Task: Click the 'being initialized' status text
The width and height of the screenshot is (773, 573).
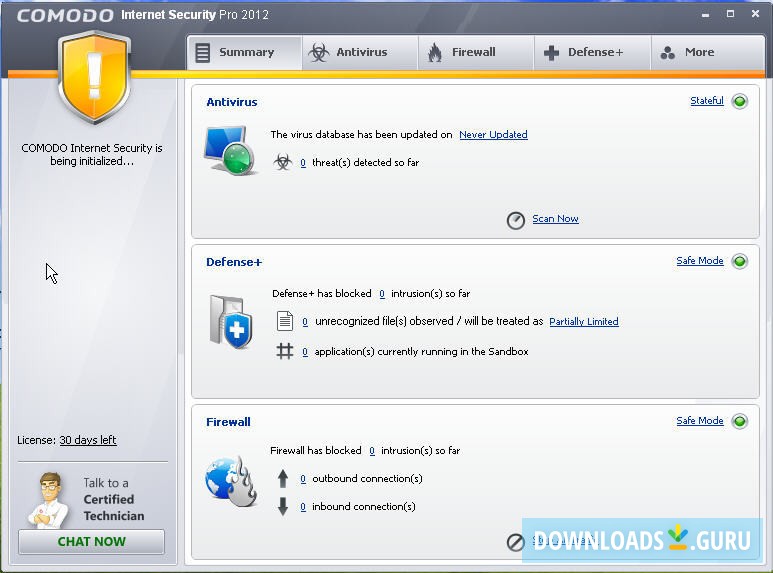Action: (x=92, y=154)
